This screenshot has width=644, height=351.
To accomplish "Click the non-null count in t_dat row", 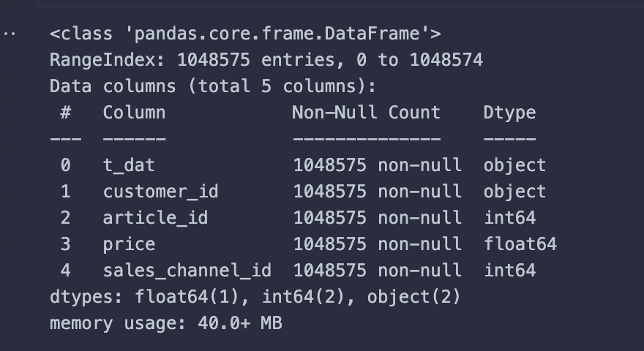I will coord(377,165).
